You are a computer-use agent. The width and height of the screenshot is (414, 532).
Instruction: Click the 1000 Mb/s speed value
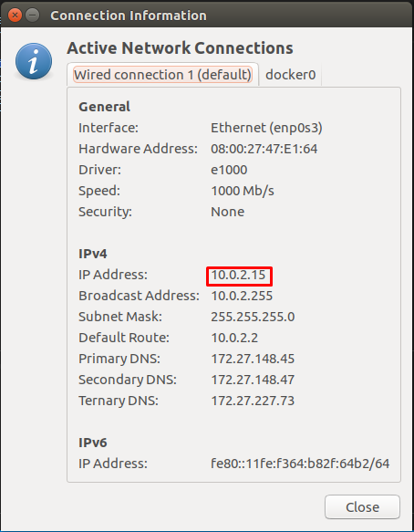[243, 191]
